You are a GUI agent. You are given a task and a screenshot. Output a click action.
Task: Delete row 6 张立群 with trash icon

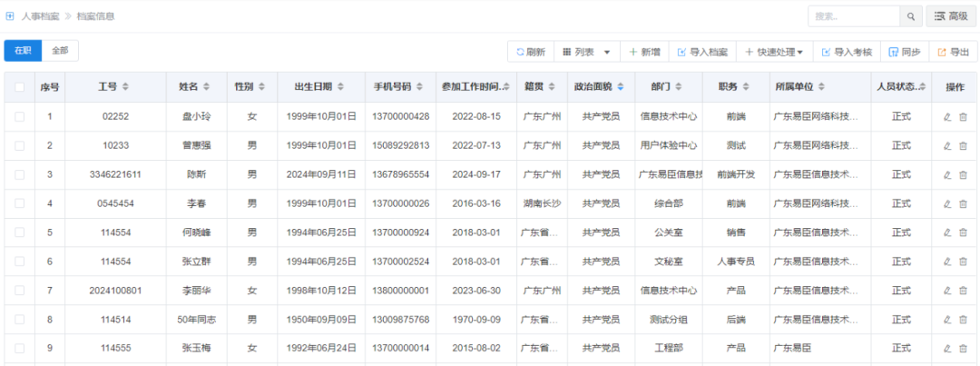click(963, 262)
